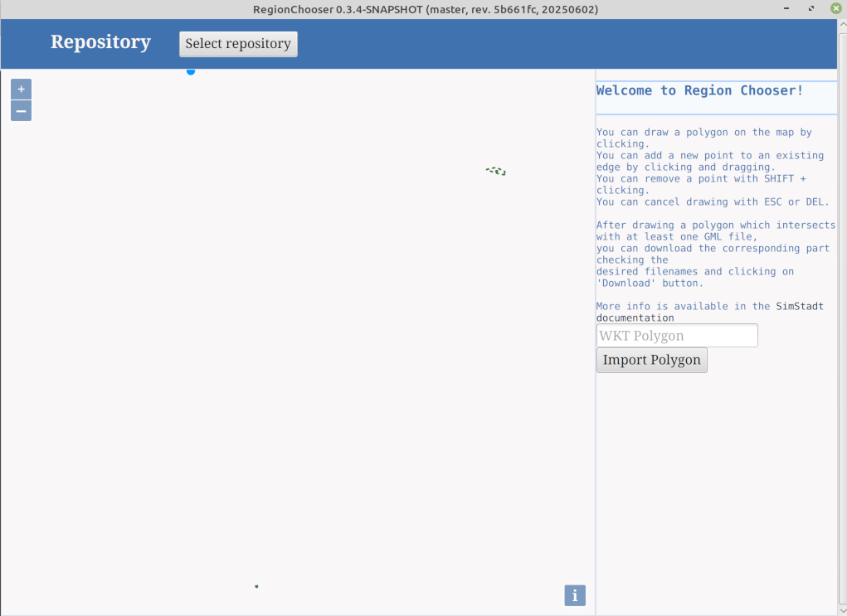Click the zoom out minus button
The image size is (847, 616).
21,111
